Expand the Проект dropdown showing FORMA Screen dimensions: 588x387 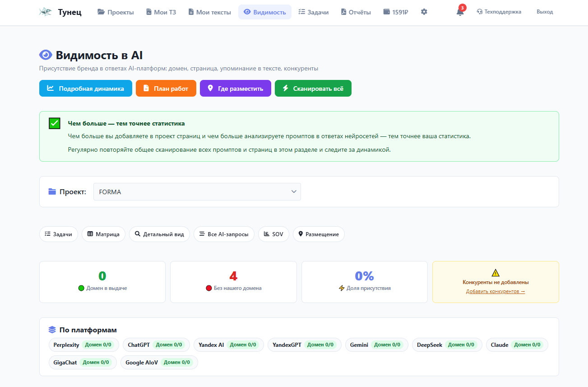pos(197,192)
